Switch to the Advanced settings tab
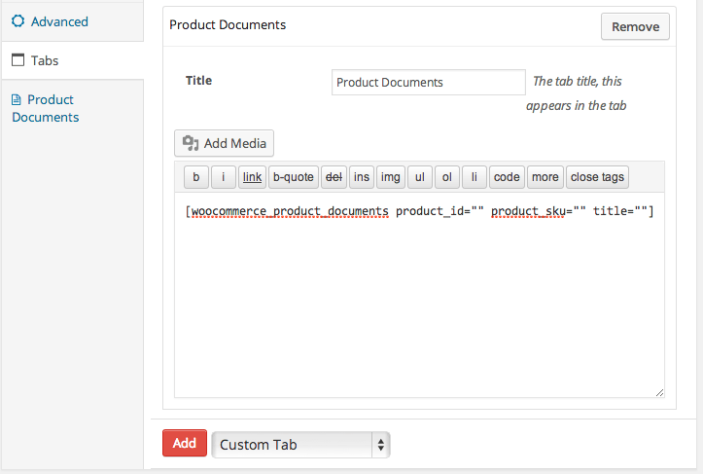Image resolution: width=703 pixels, height=474 pixels. click(59, 21)
